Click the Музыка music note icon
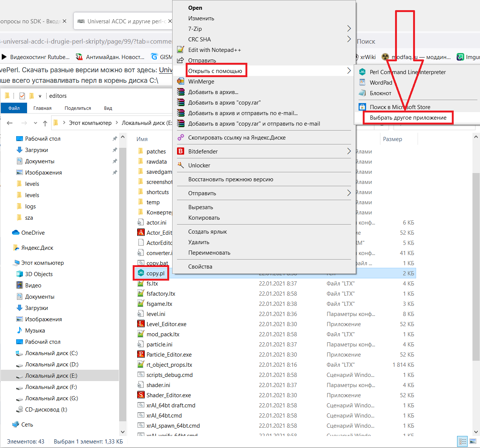Viewport: 480px width, 448px height. tap(20, 330)
